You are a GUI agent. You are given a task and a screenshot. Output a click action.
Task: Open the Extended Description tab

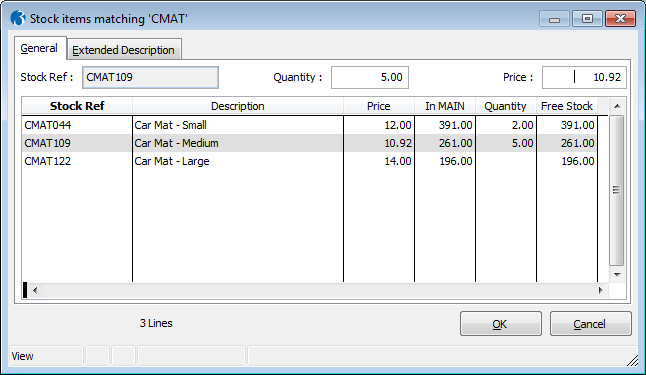pyautogui.click(x=124, y=50)
